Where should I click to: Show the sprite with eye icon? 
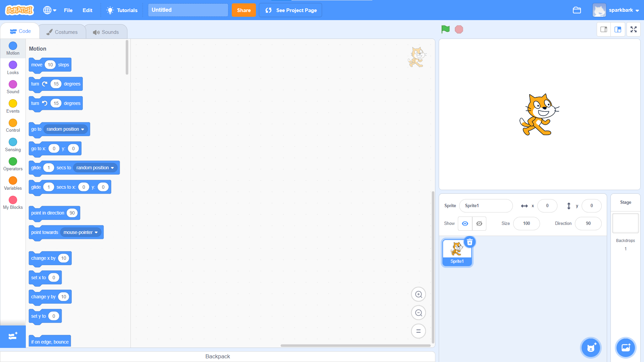click(x=465, y=224)
